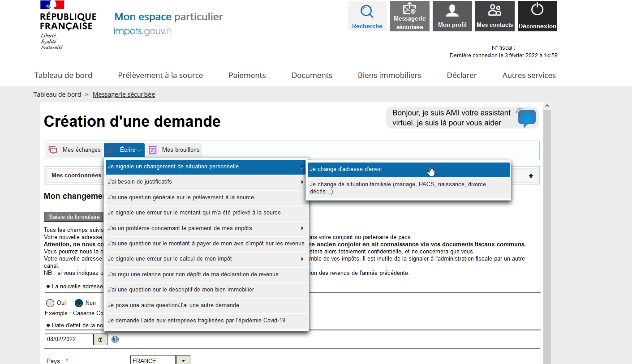The width and height of the screenshot is (632, 364).
Task: Open the Biens immobiliers navigation tab
Action: [389, 75]
